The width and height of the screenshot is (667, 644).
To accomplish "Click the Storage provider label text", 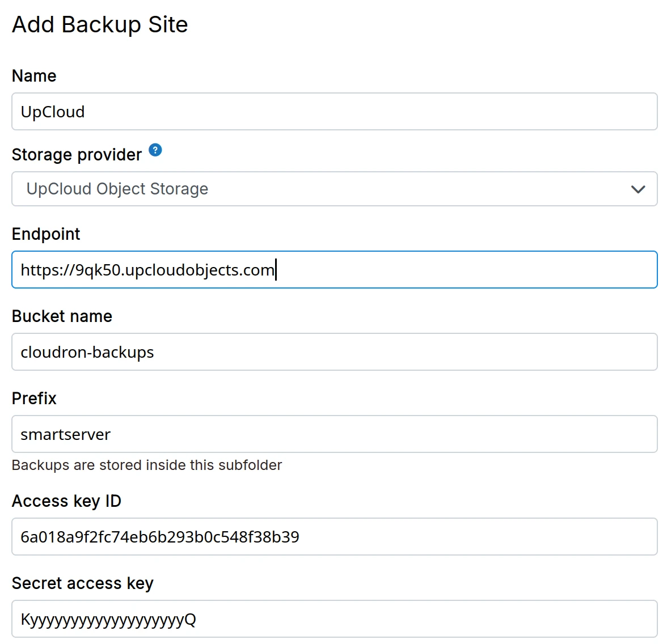I will (77, 155).
